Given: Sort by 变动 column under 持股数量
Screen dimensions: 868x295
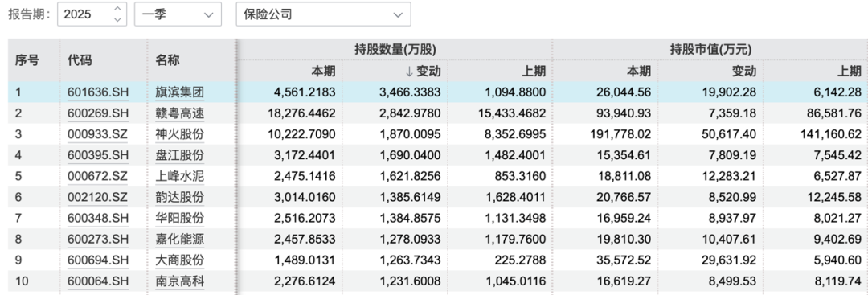Looking at the screenshot, I should pos(424,71).
